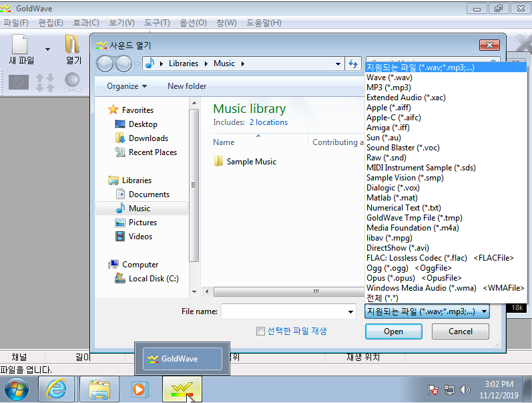
Task: Open recent locations dropdown beside navigation arrows
Action: click(x=137, y=64)
